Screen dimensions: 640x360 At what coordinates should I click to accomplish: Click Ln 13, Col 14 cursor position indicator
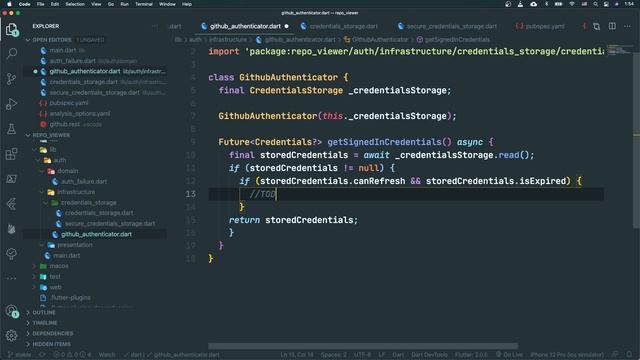click(297, 355)
